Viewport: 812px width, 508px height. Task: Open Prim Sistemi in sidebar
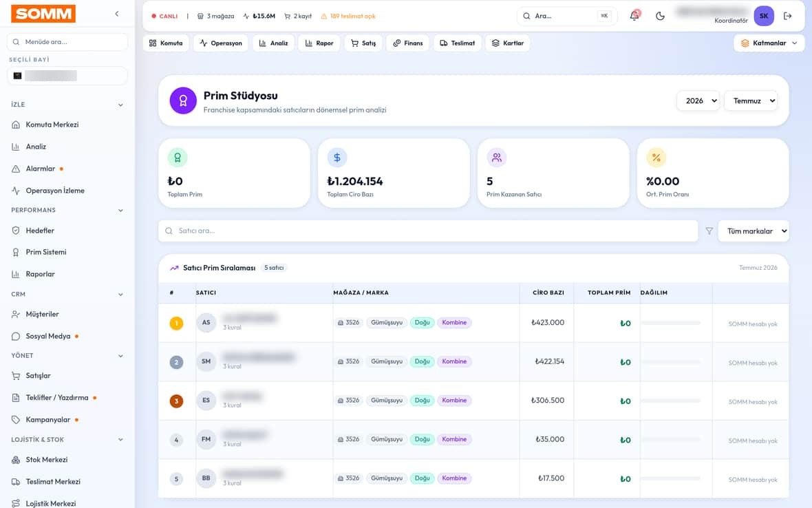click(45, 252)
